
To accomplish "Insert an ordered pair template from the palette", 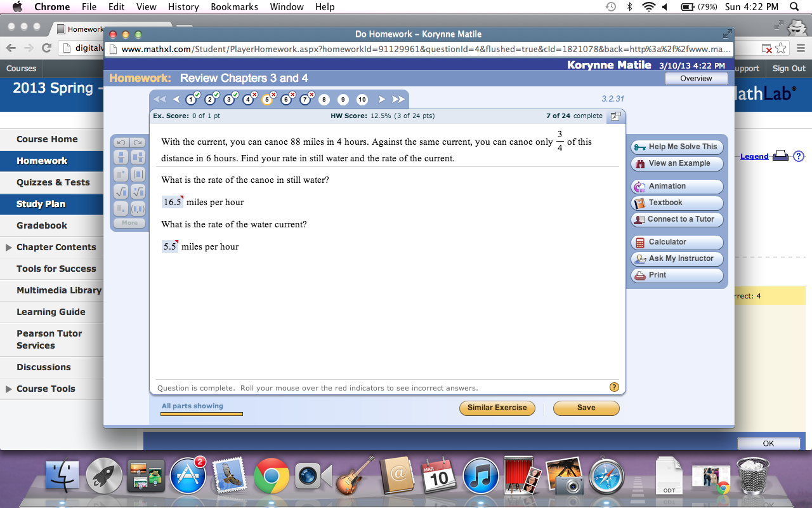I will (x=138, y=208).
